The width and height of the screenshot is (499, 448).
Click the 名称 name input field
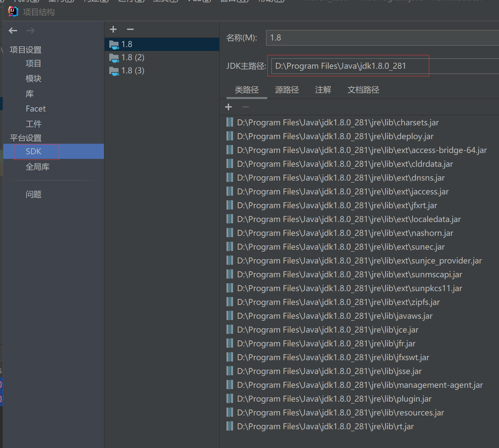[x=382, y=37]
